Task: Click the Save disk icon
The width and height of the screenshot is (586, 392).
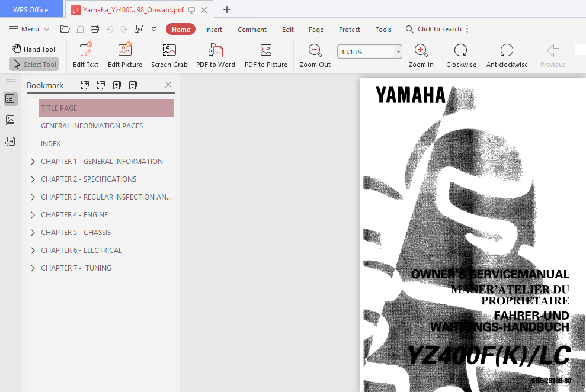Action: click(x=79, y=29)
